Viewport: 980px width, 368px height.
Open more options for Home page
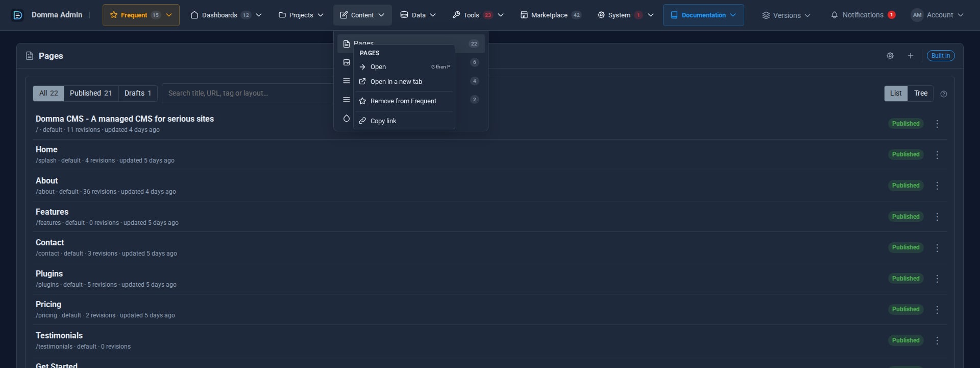pos(937,155)
